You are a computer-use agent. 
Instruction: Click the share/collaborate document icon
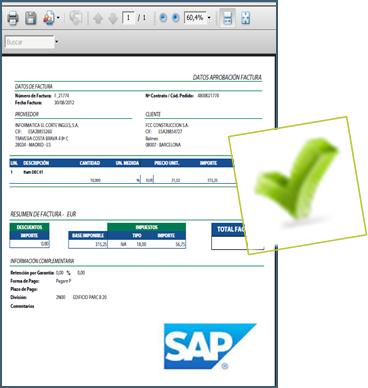point(48,18)
